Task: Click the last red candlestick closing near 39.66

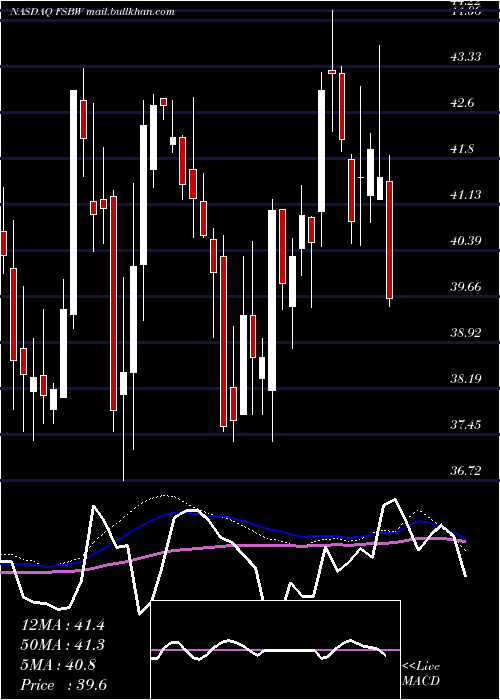Action: tap(389, 240)
